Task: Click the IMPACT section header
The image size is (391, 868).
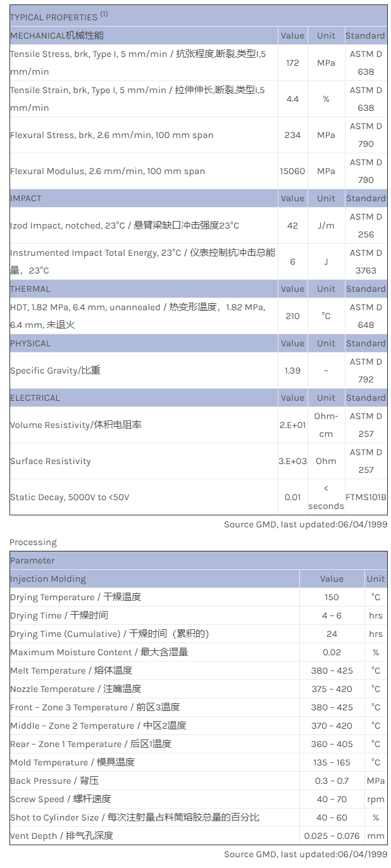Action: [x=26, y=198]
